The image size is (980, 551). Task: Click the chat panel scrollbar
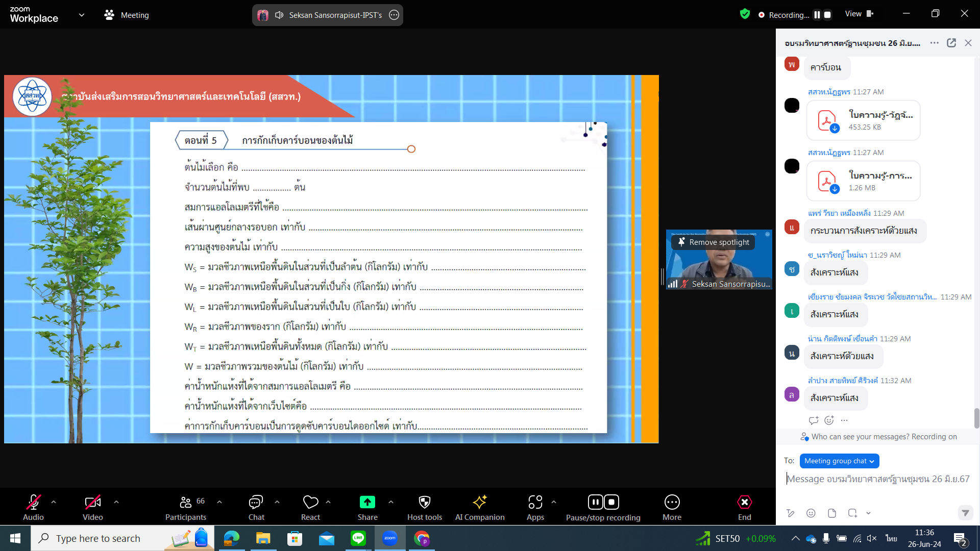[976, 418]
